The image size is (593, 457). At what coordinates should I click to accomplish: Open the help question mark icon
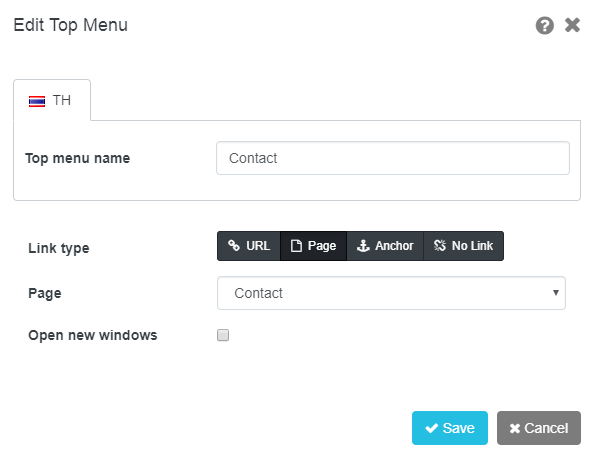click(x=545, y=26)
